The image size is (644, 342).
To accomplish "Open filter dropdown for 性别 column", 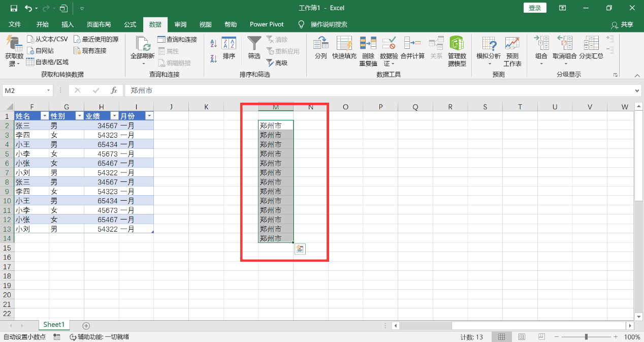I will 79,116.
